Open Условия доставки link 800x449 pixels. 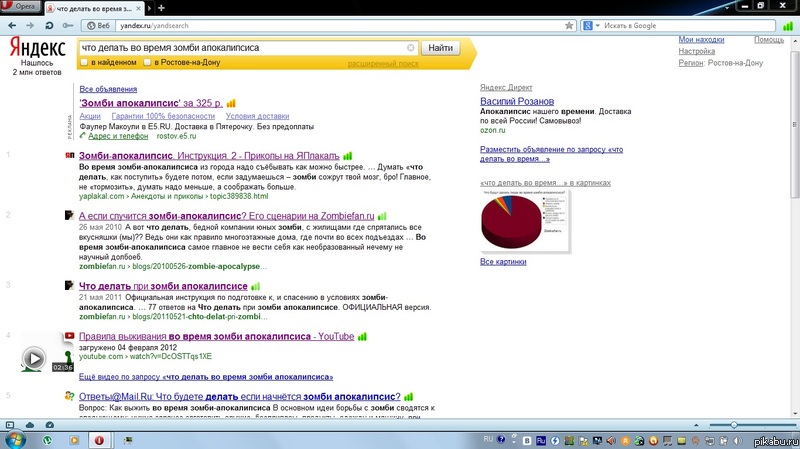coord(258,116)
